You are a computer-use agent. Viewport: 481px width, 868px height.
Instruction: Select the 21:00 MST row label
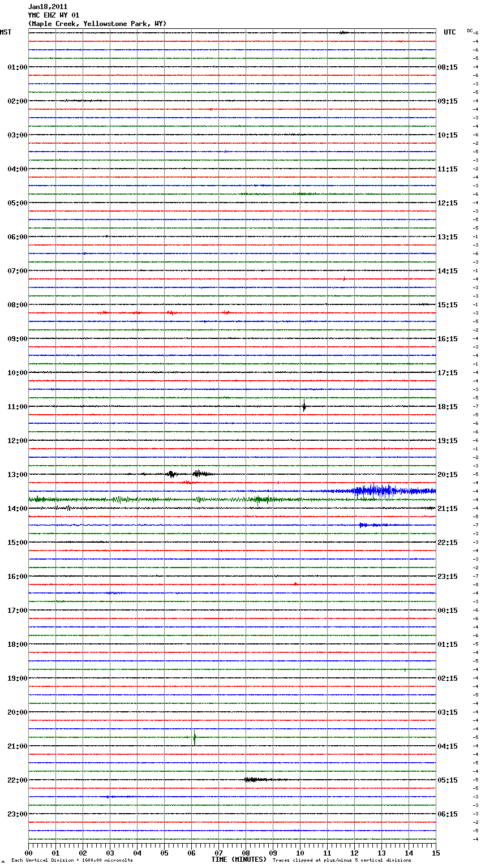pyautogui.click(x=18, y=746)
